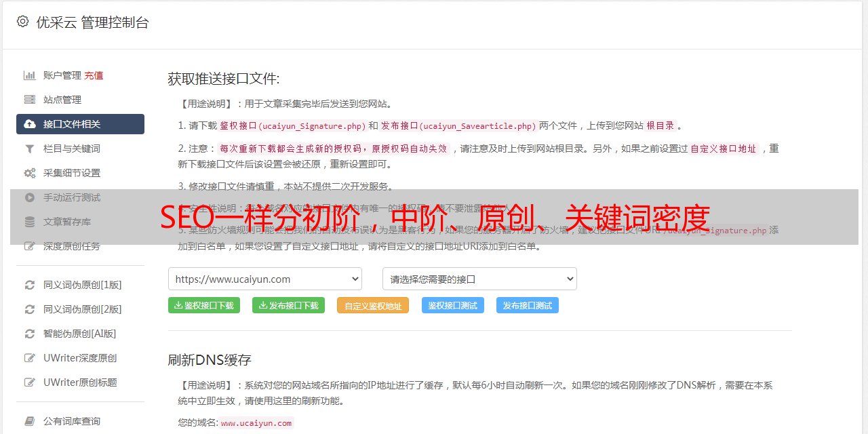Click the red 充值 recharge link

94,75
